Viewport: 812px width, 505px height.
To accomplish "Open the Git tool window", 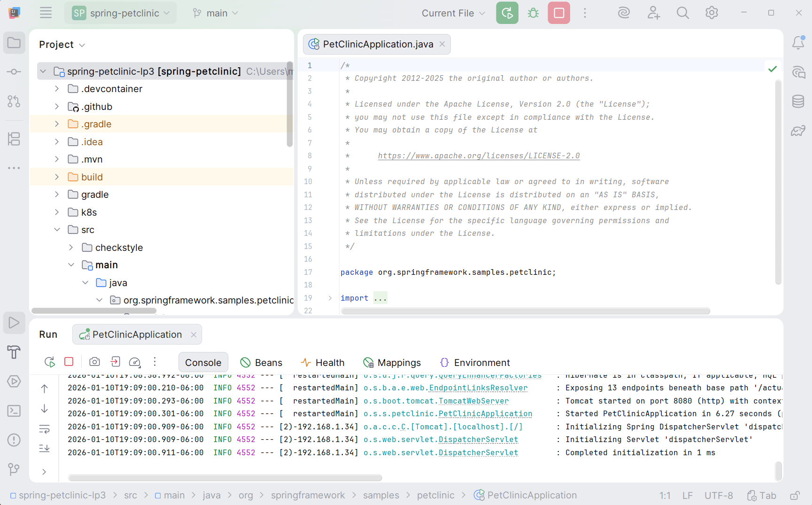I will click(x=14, y=469).
